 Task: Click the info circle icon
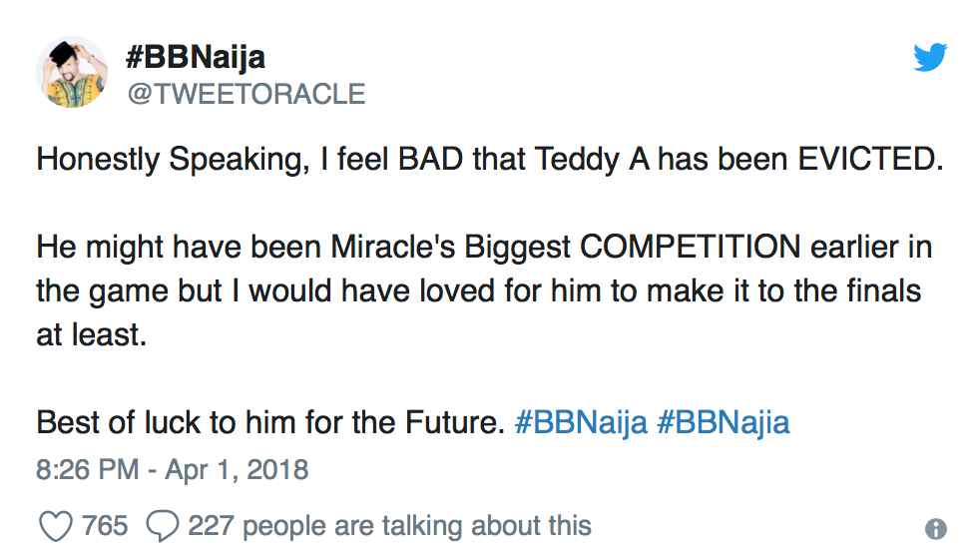click(x=935, y=529)
